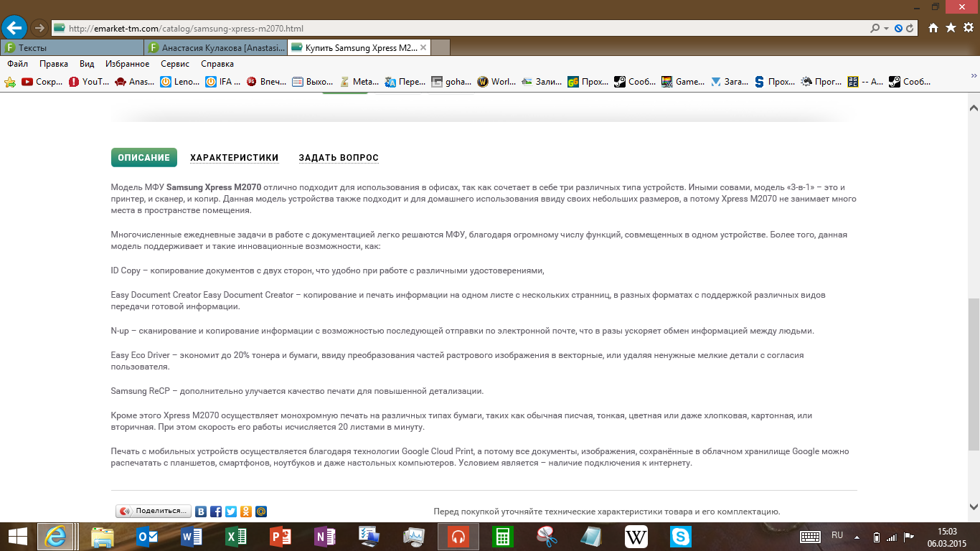
Task: Select the ОПИСАНИЕ product tab
Action: coord(143,158)
